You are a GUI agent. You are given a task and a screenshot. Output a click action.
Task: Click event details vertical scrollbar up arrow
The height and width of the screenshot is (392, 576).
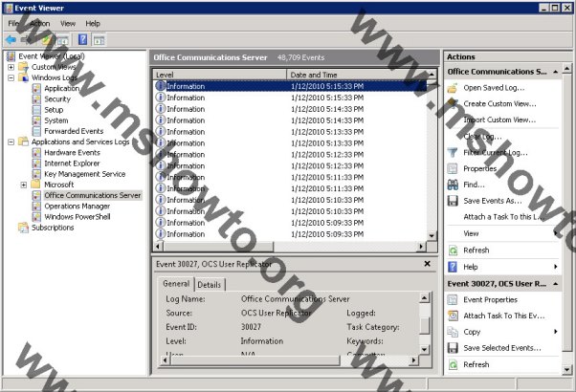[x=424, y=297]
